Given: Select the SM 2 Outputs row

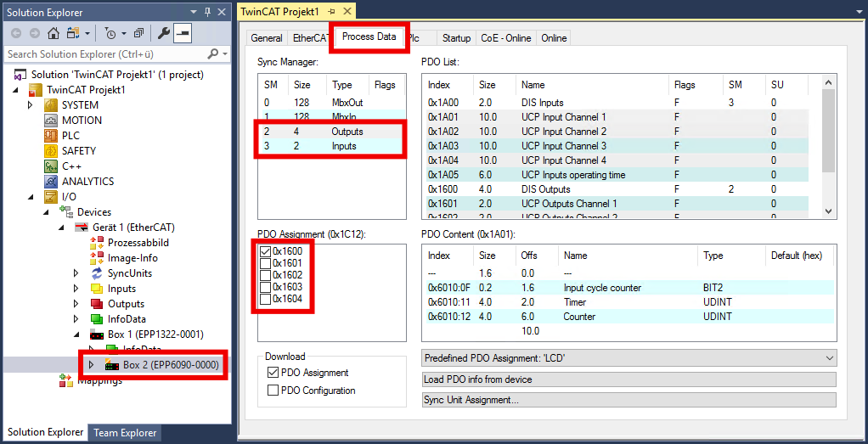Looking at the screenshot, I should click(x=331, y=132).
